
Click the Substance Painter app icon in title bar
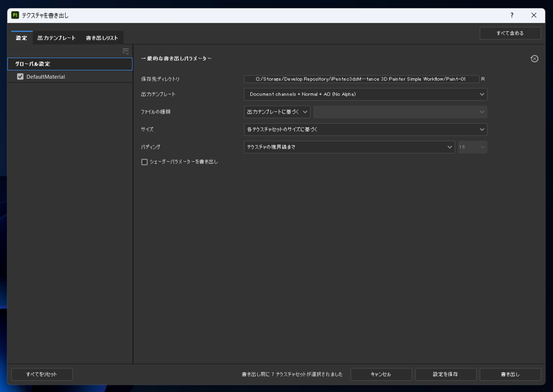point(15,15)
